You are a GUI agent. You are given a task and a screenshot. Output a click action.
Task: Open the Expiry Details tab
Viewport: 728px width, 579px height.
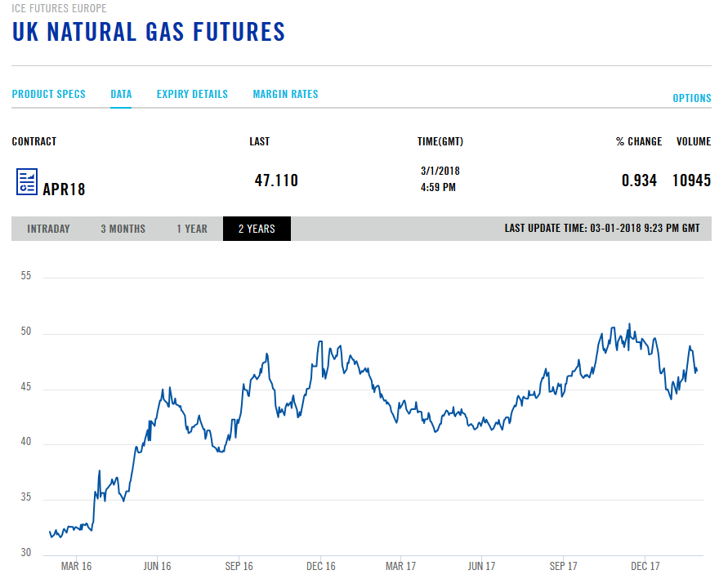(x=192, y=94)
